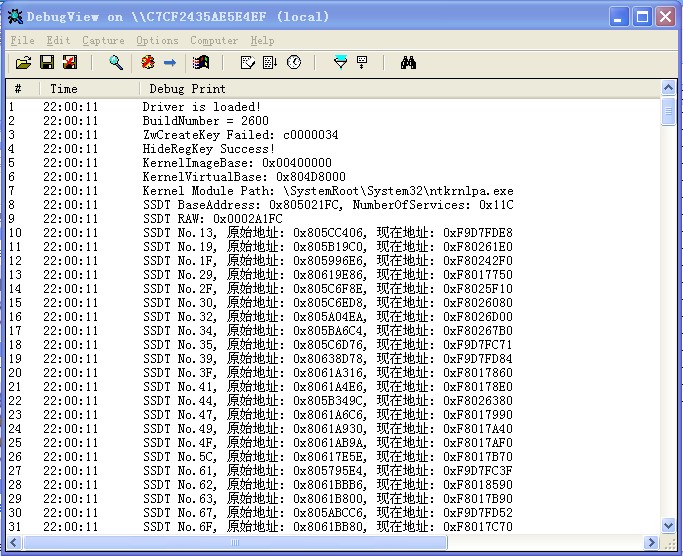Open the Computer menu
Screen dimensions: 683x556
(x=214, y=41)
